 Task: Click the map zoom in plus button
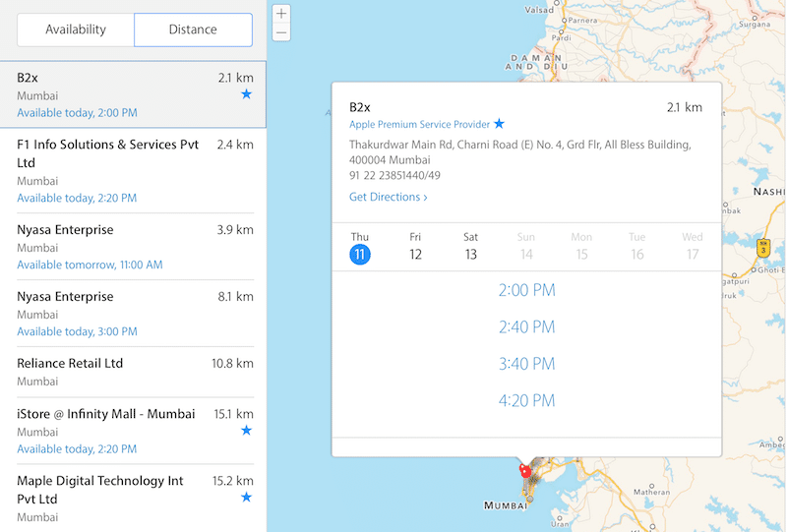(x=281, y=14)
